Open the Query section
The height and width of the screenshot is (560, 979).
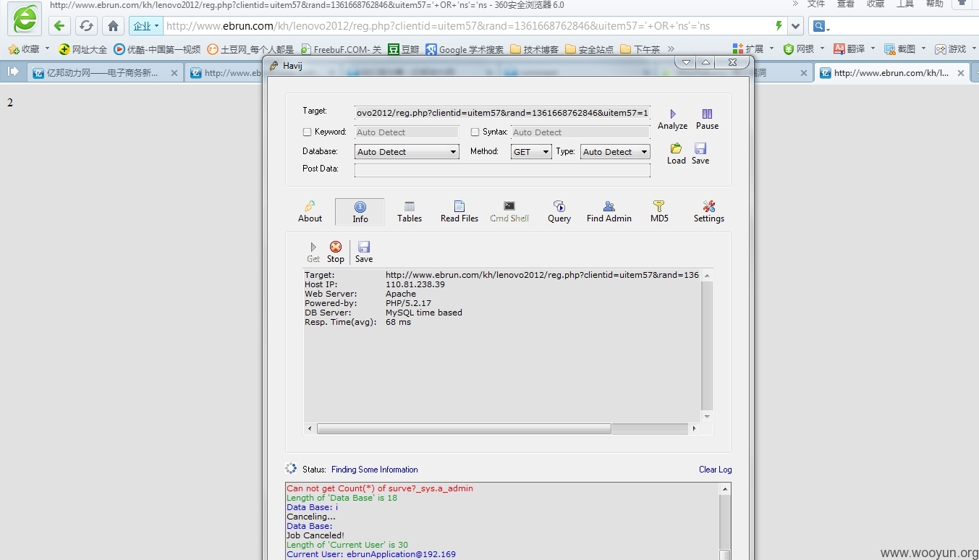[559, 211]
